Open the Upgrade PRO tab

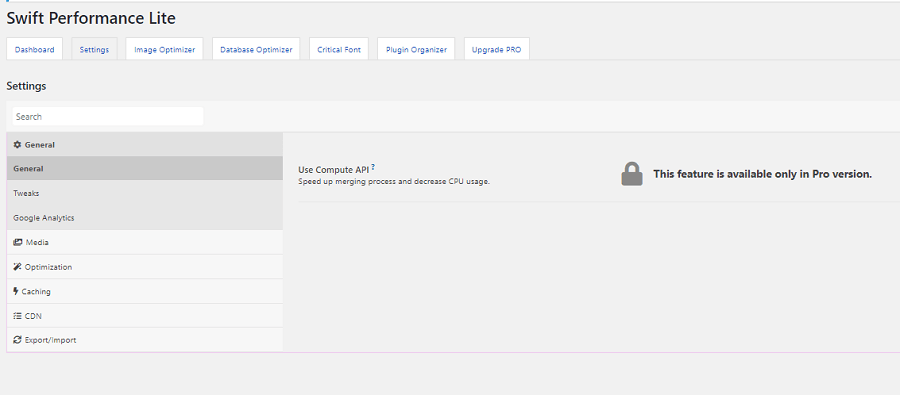click(x=496, y=49)
